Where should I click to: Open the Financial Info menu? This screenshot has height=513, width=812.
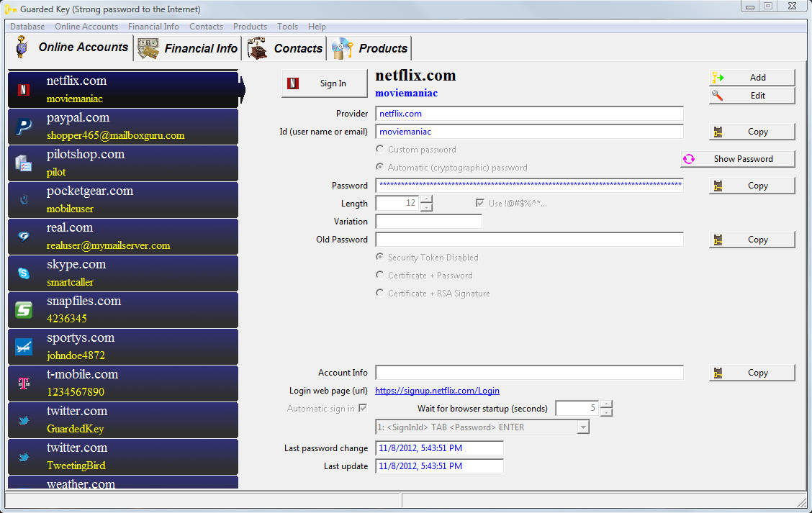154,27
